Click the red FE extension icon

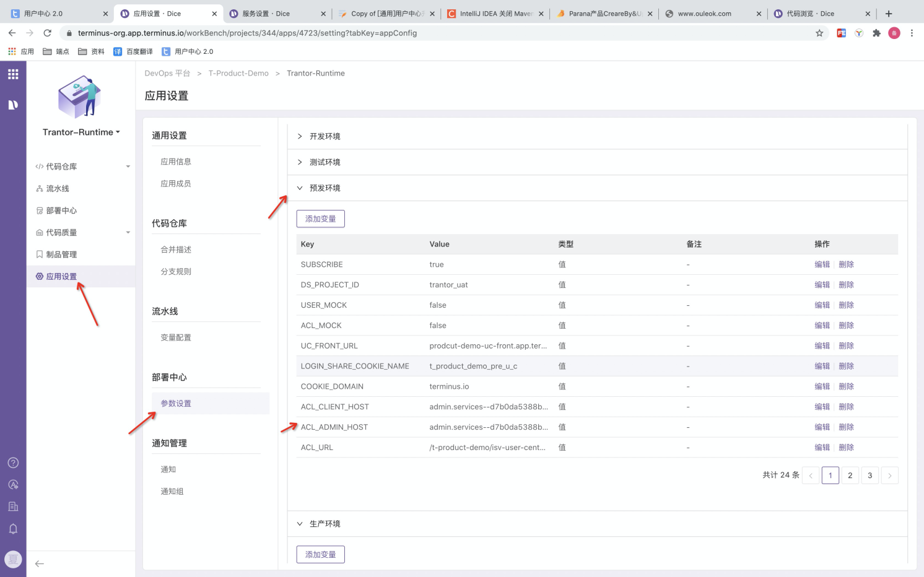tap(841, 33)
